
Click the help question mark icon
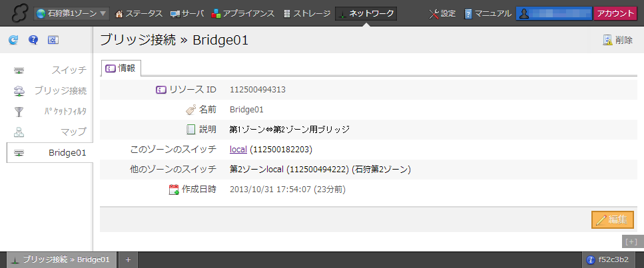[x=33, y=41]
